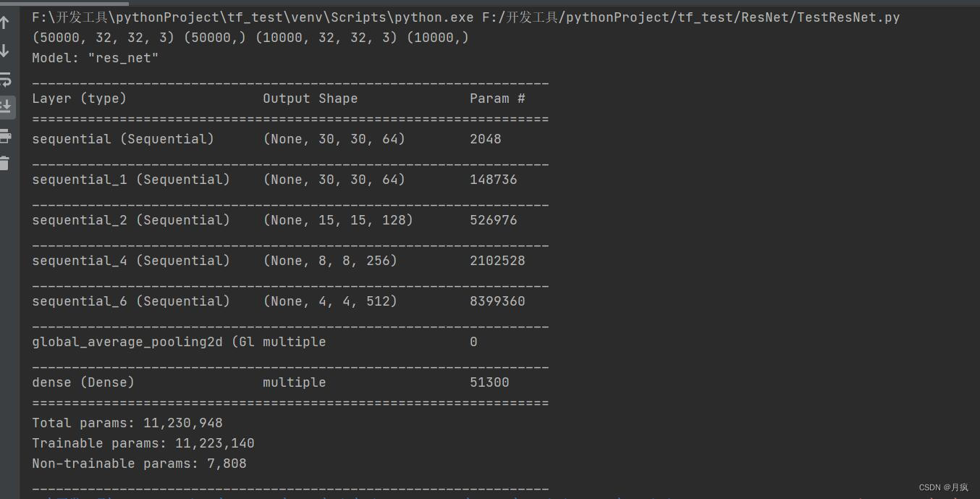Image resolution: width=980 pixels, height=499 pixels.
Task: Click param count 8399360
Action: [x=497, y=301]
